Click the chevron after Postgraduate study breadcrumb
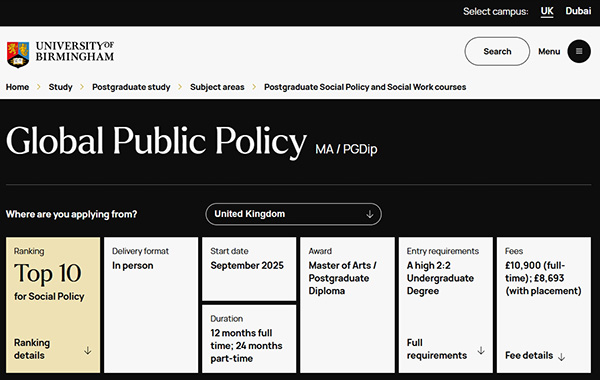600x380 pixels. pos(180,87)
